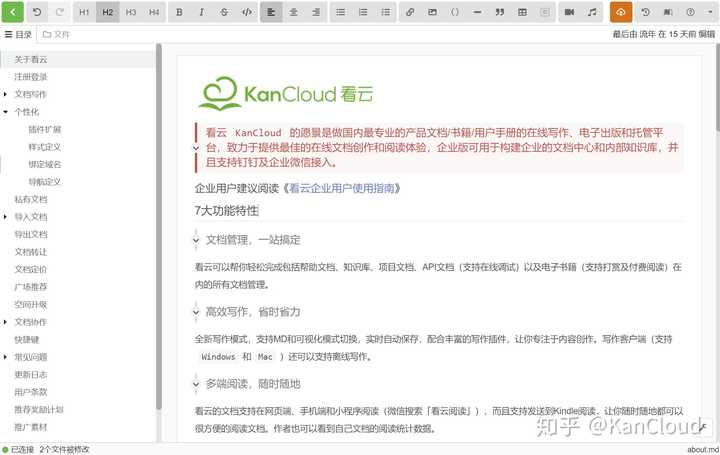720x455 pixels.
Task: Expand the 文档写作 tree node
Action: (6, 95)
